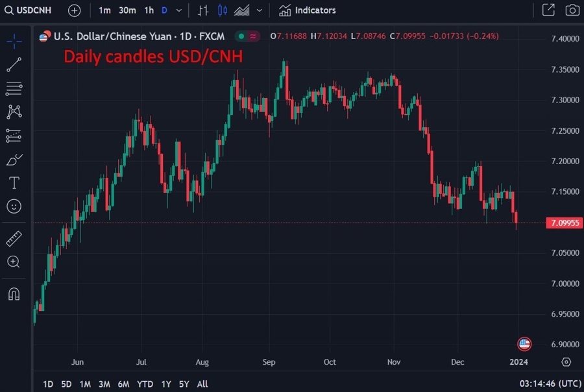Screen dimensions: 584x392
Task: Set date range to 3M
Action: pos(104,384)
